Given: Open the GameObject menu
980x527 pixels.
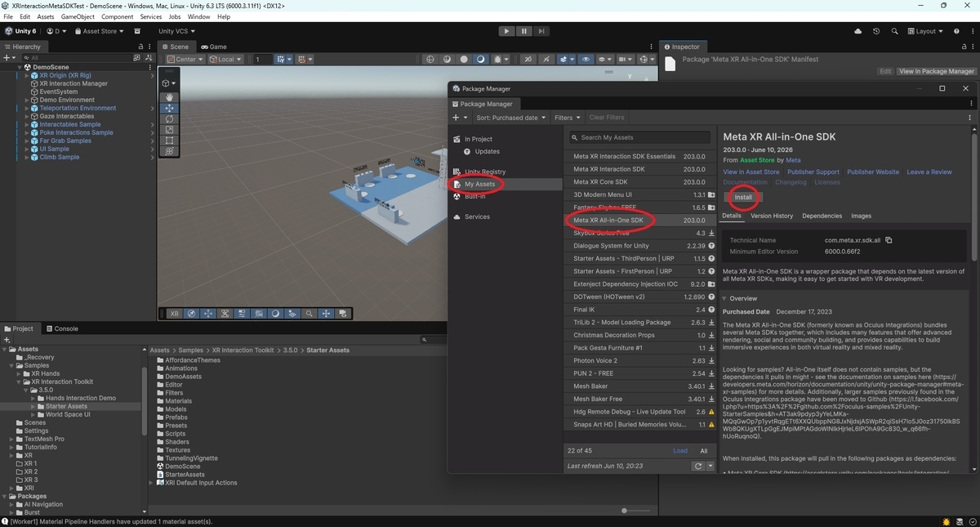Looking at the screenshot, I should (x=78, y=16).
